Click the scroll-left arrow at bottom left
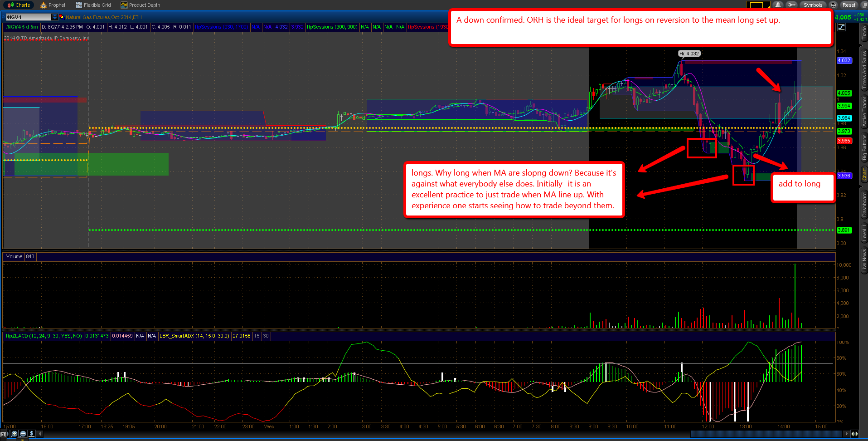 pyautogui.click(x=40, y=434)
